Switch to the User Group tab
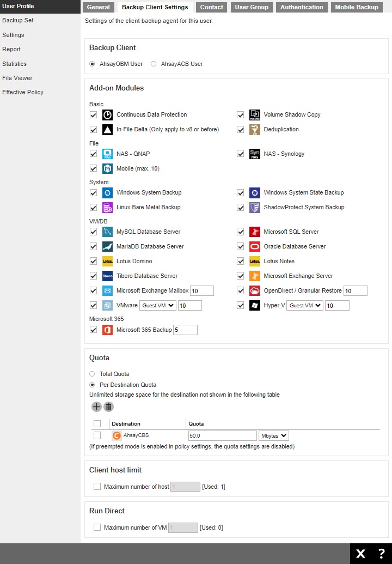The image size is (392, 564). [252, 7]
